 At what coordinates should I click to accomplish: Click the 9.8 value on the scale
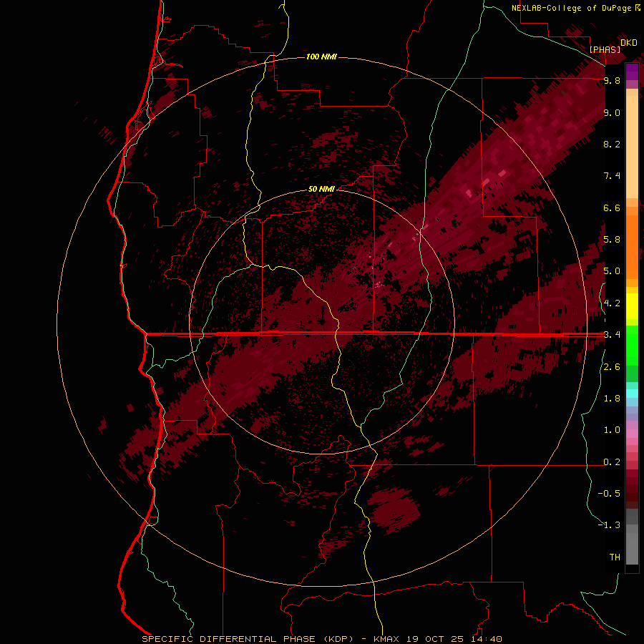pos(612,80)
